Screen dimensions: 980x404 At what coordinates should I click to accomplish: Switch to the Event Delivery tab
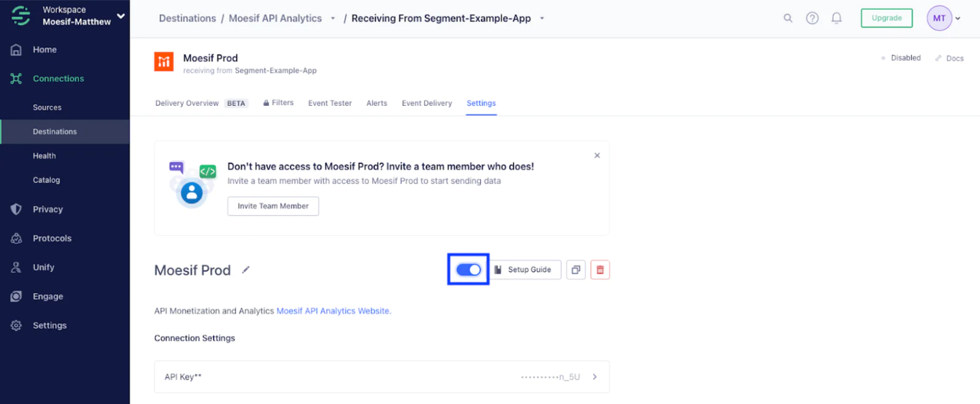(427, 103)
